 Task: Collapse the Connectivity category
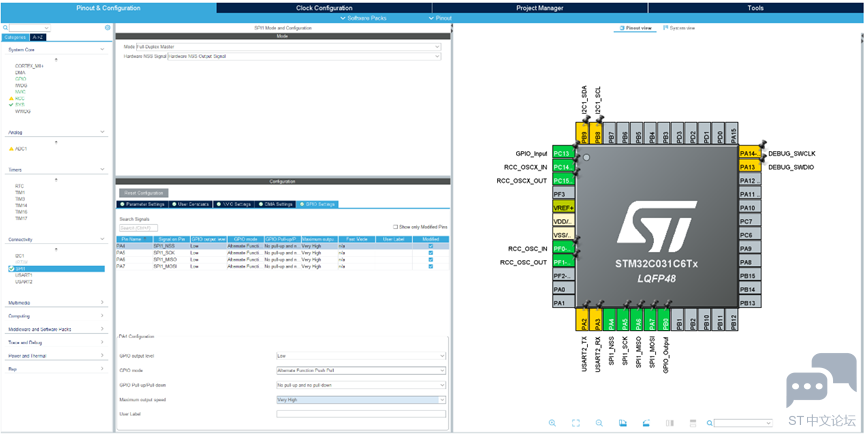coord(102,240)
